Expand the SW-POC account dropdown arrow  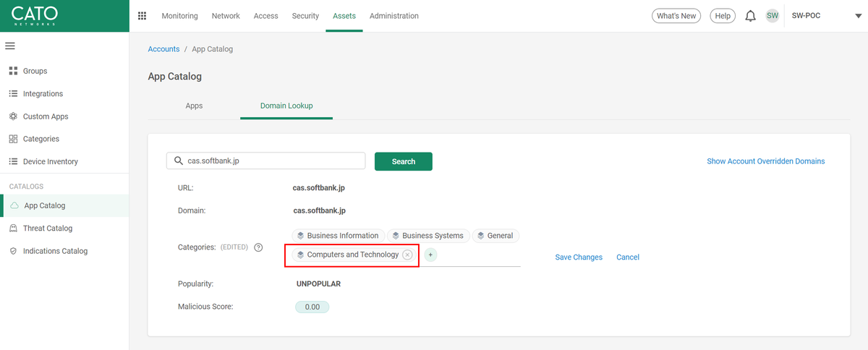coord(858,16)
